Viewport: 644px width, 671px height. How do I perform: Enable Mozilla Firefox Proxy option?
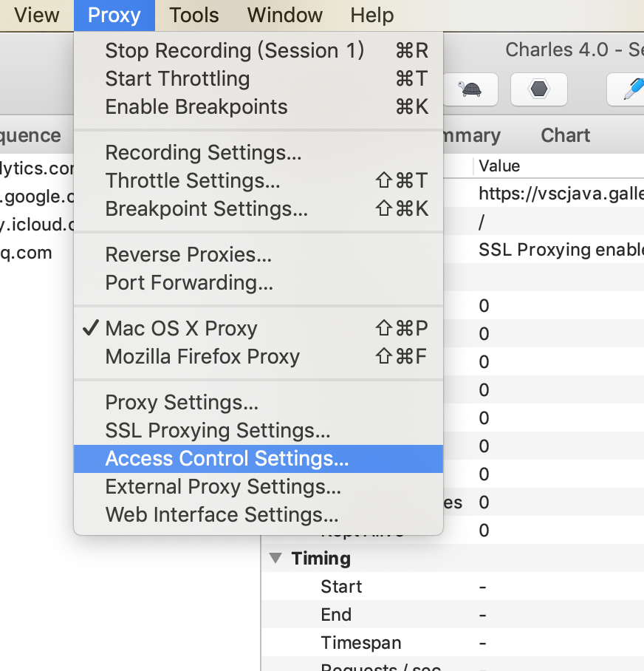point(258,357)
